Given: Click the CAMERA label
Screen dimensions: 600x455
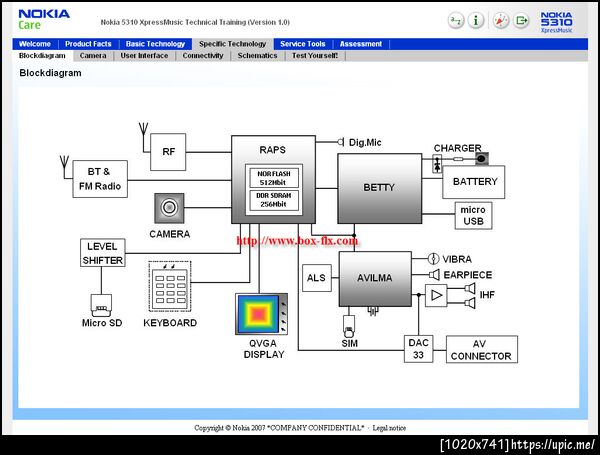Looking at the screenshot, I should coord(170,234).
